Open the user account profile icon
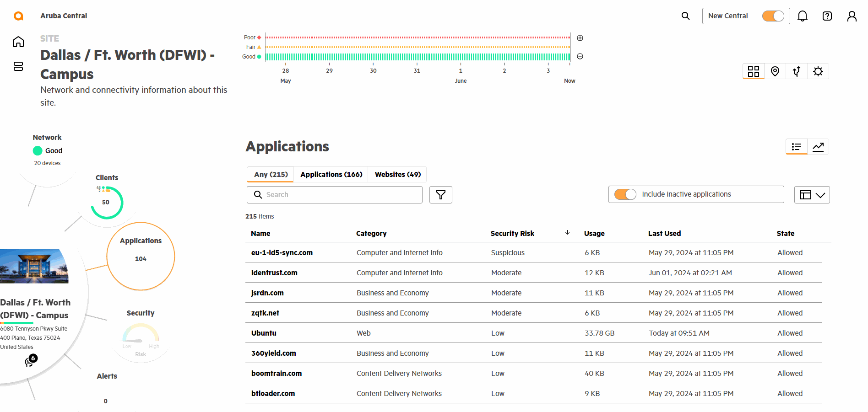Viewport: 868px width, 412px height. point(852,16)
